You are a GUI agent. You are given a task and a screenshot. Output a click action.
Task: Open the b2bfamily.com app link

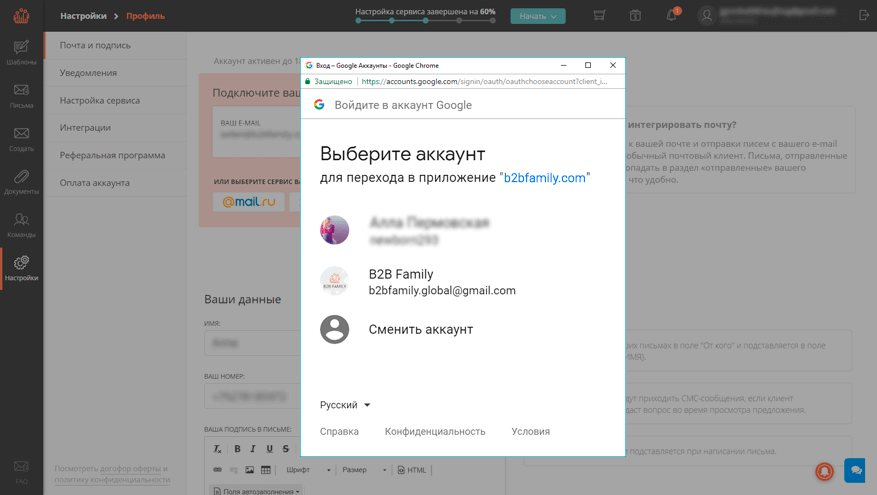[544, 178]
